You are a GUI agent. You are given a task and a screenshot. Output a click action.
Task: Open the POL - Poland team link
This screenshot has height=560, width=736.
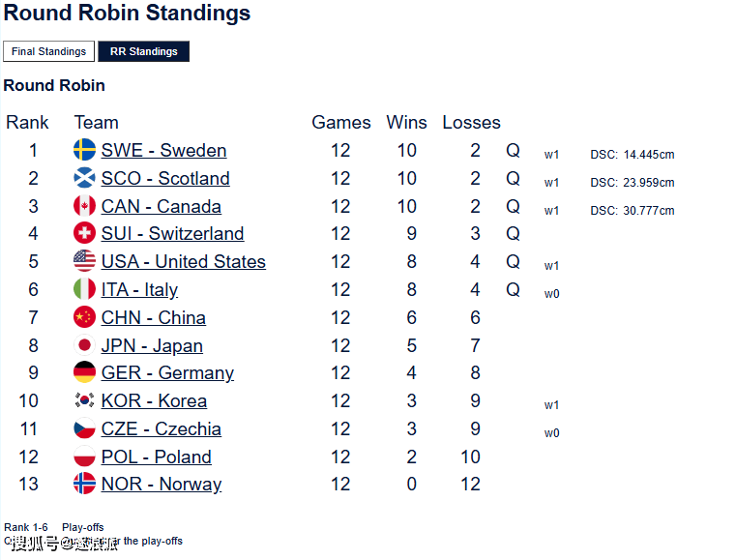156,457
